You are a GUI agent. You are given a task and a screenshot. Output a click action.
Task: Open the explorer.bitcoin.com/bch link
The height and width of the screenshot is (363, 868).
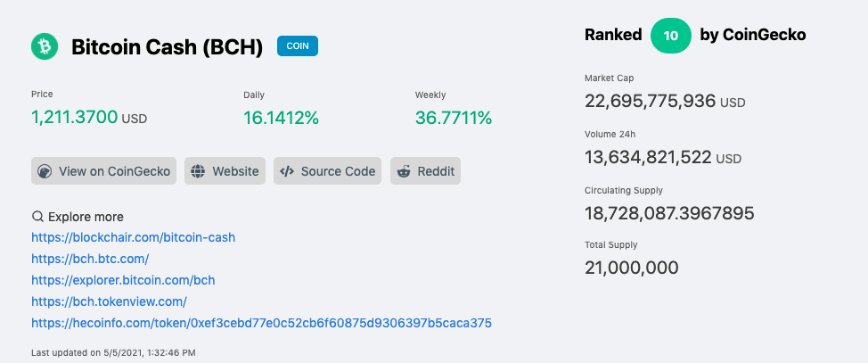123,280
